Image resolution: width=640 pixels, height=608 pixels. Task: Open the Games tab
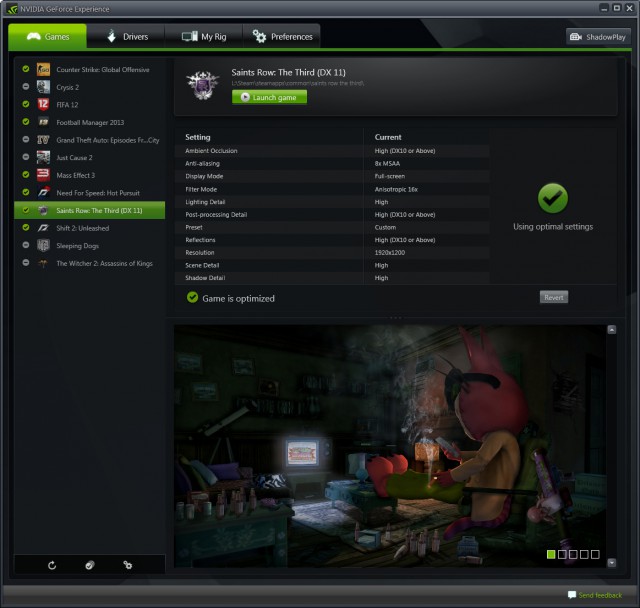47,37
